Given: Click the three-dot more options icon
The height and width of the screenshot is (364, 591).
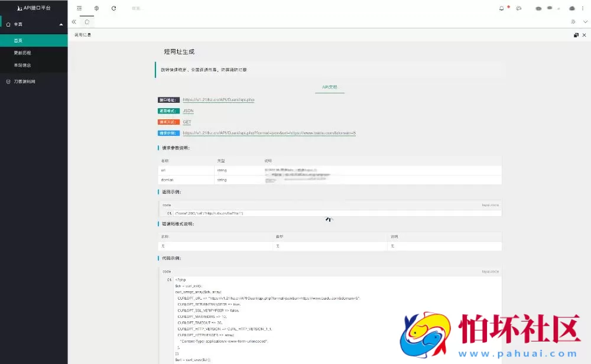Looking at the screenshot, I should point(582,8).
